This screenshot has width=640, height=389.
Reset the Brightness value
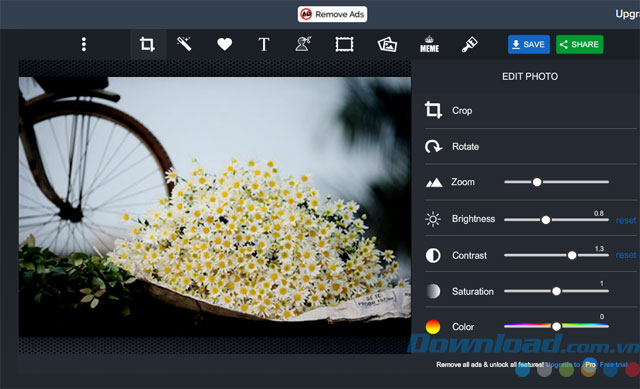[x=626, y=220]
